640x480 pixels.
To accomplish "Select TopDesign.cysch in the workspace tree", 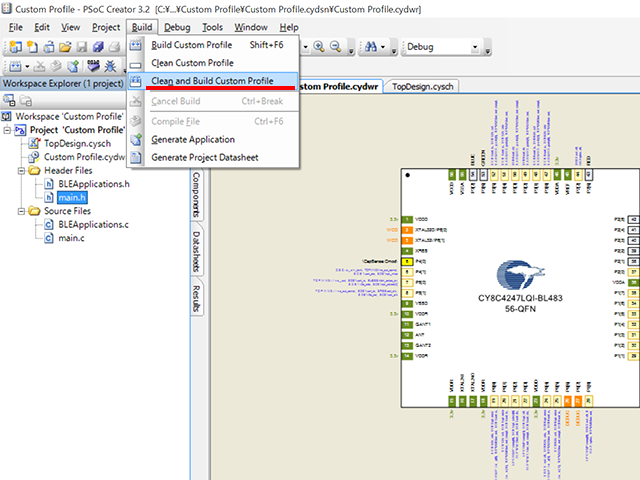I will coord(77,144).
